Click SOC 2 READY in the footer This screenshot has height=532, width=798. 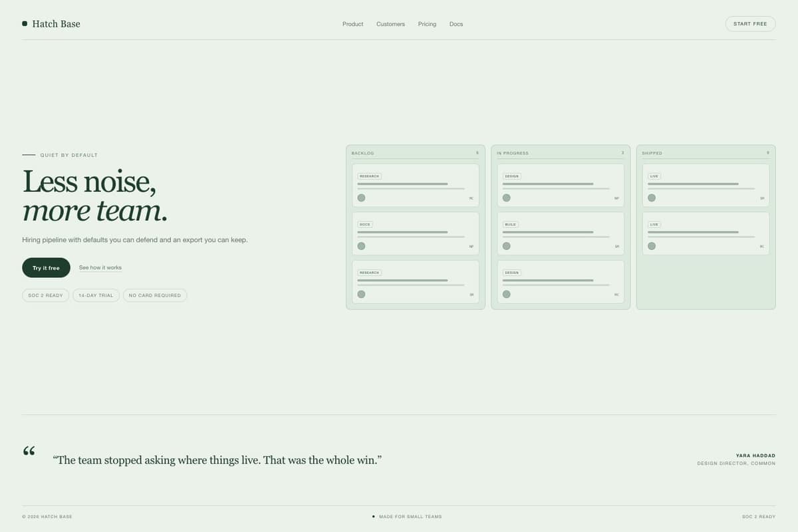[759, 517]
